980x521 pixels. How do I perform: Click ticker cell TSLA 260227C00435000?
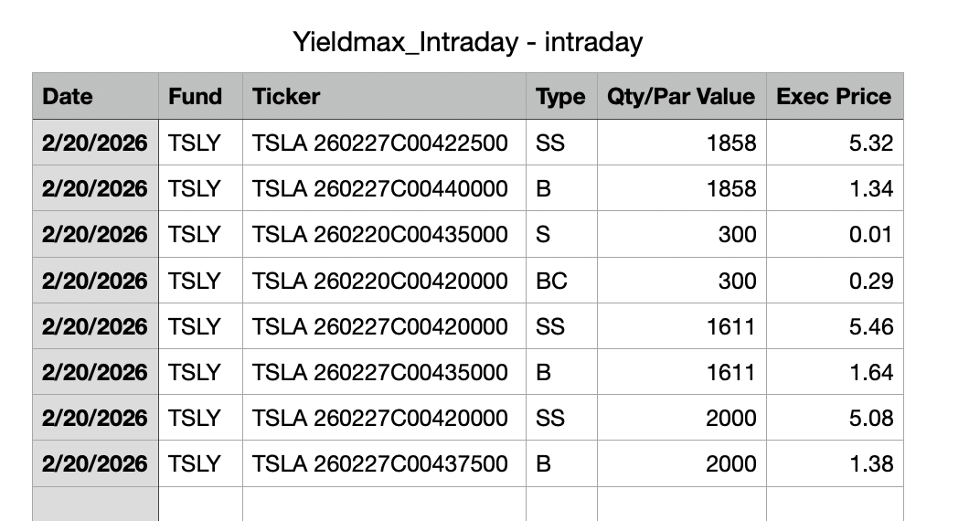(384, 372)
